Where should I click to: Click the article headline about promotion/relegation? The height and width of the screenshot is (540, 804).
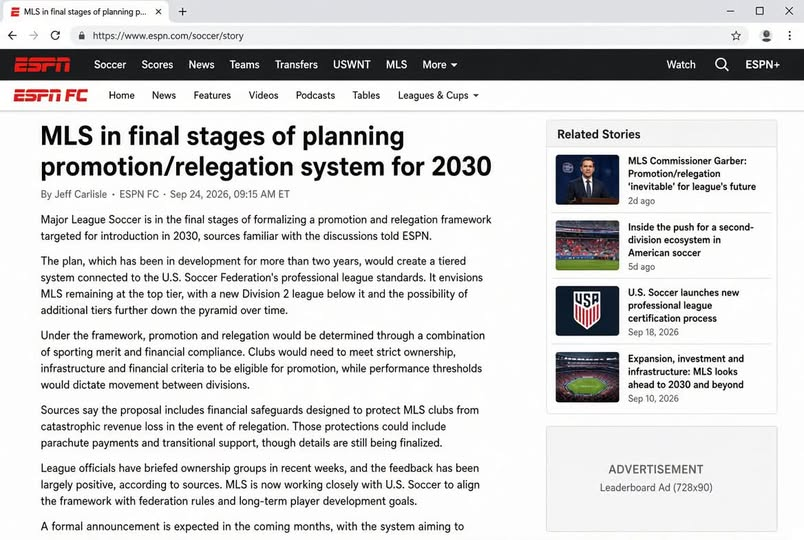click(x=266, y=151)
